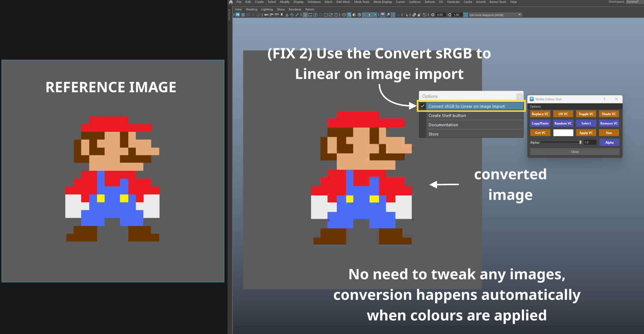Click the shadows icon in toolbar
The height and width of the screenshot is (334, 644).
point(375,15)
